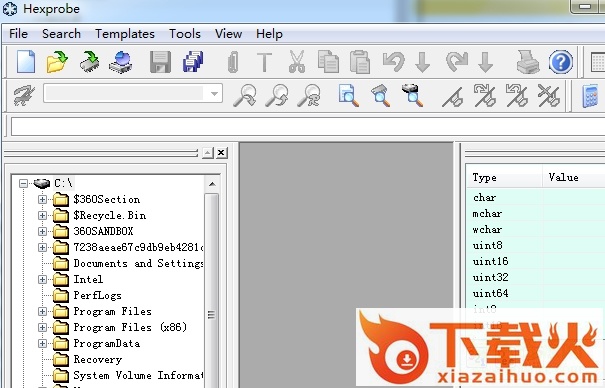Expand the 7238aeae67c9db9eb4281 folder
This screenshot has height=388, width=605.
[x=42, y=247]
